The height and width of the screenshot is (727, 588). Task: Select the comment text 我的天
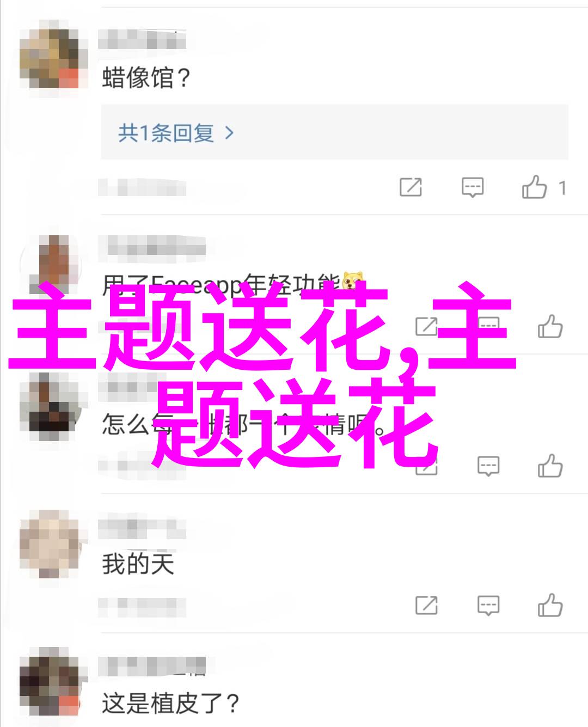138,564
